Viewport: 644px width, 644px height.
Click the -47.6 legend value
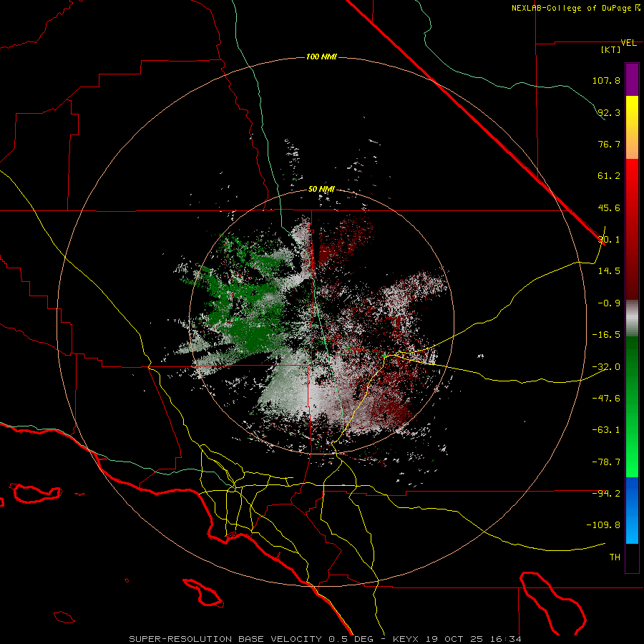click(x=606, y=399)
